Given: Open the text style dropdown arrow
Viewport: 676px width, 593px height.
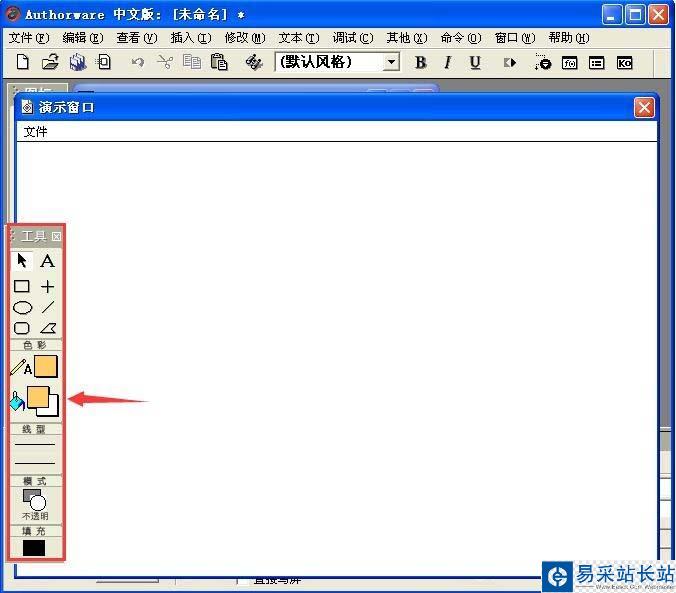Looking at the screenshot, I should tap(391, 63).
